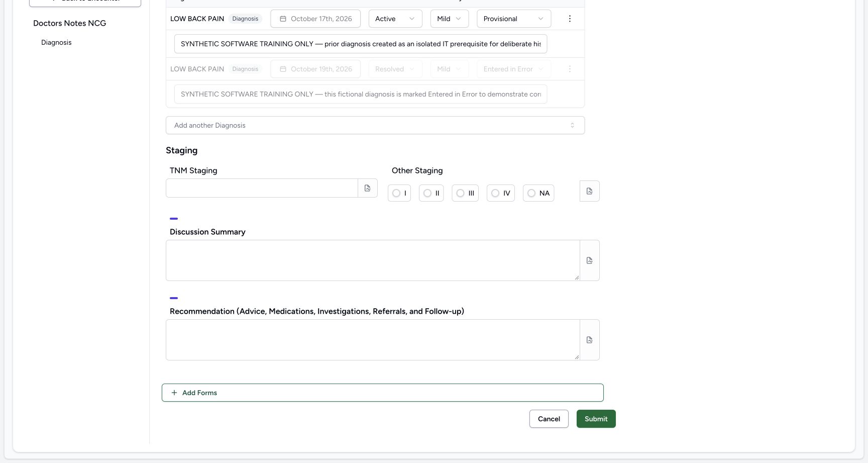868x463 pixels.
Task: Select Other Staging option NA
Action: pos(538,193)
